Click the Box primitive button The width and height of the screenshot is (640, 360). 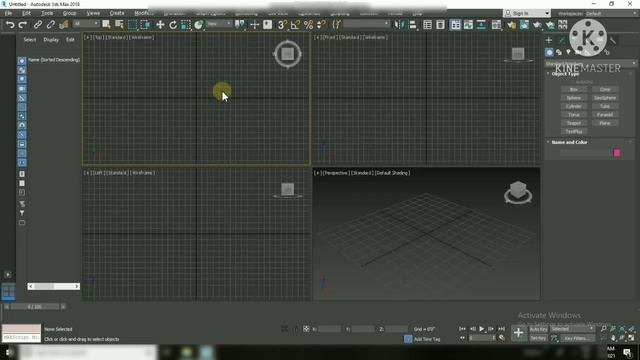[573, 89]
